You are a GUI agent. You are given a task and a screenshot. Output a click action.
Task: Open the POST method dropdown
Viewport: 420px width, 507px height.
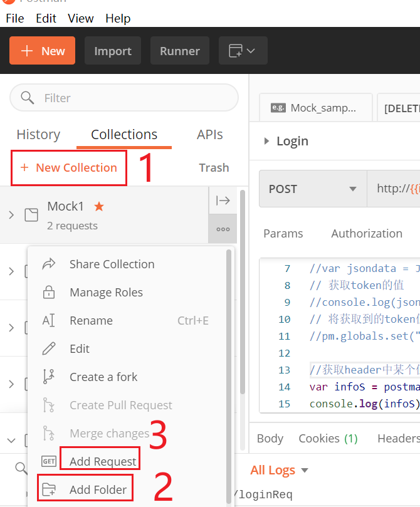[313, 189]
